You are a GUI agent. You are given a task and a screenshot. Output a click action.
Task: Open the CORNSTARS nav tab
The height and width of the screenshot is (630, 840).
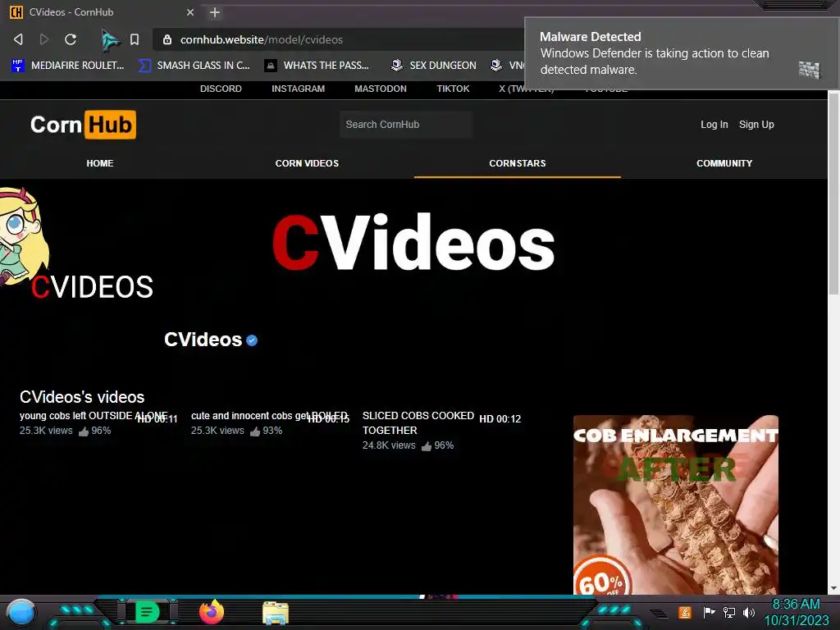point(518,163)
